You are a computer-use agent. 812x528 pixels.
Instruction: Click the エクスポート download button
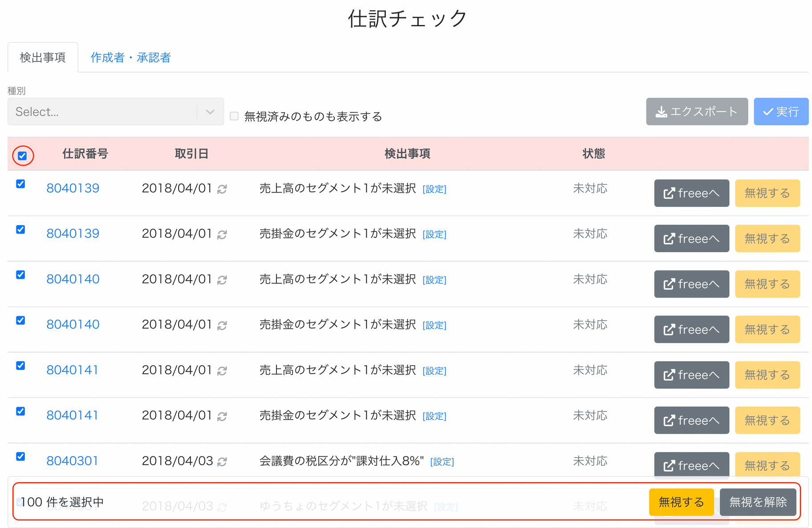(x=697, y=112)
